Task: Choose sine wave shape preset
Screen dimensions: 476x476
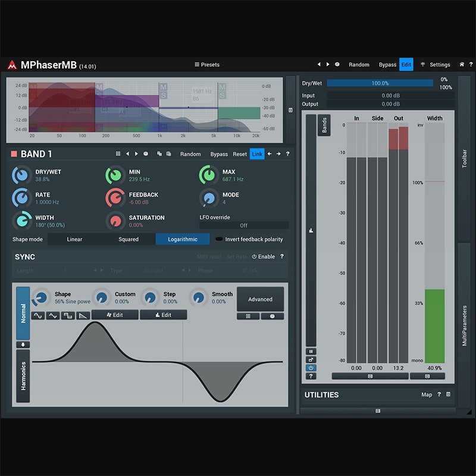Action: pyautogui.click(x=38, y=316)
